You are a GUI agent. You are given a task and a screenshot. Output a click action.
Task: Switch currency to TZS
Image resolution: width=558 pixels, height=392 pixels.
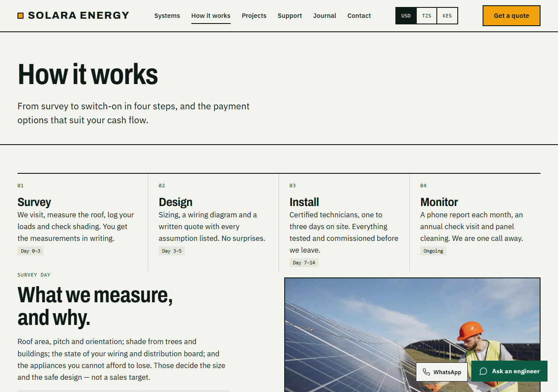coord(427,16)
